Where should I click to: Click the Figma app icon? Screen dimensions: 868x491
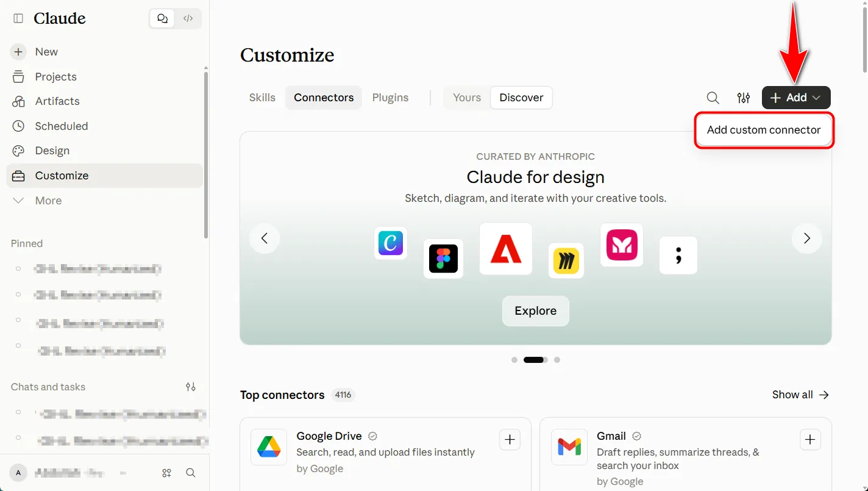pyautogui.click(x=443, y=259)
